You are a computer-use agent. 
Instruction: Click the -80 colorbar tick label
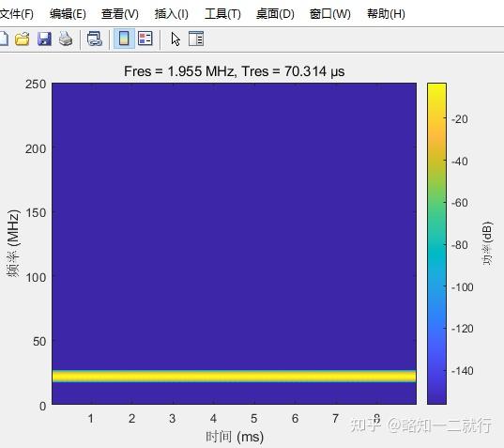[460, 245]
